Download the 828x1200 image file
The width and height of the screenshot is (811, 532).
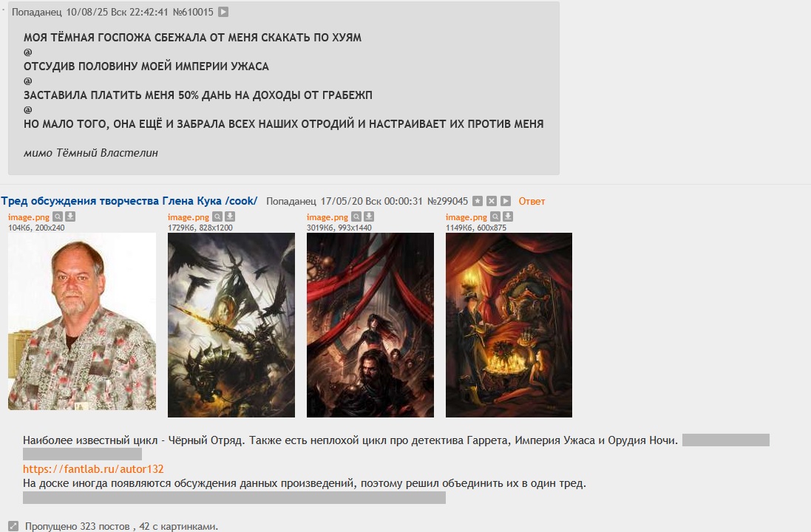tap(230, 216)
